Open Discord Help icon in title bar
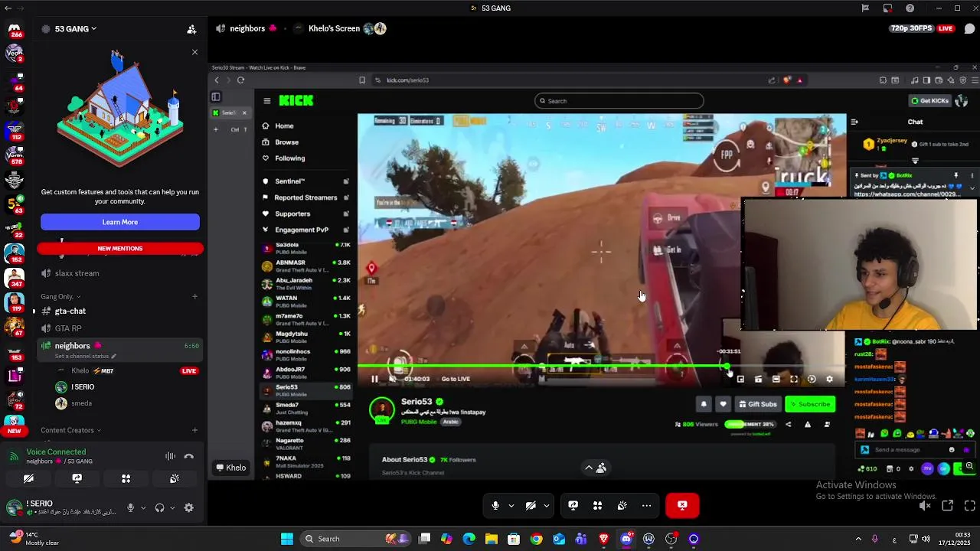 [x=910, y=8]
